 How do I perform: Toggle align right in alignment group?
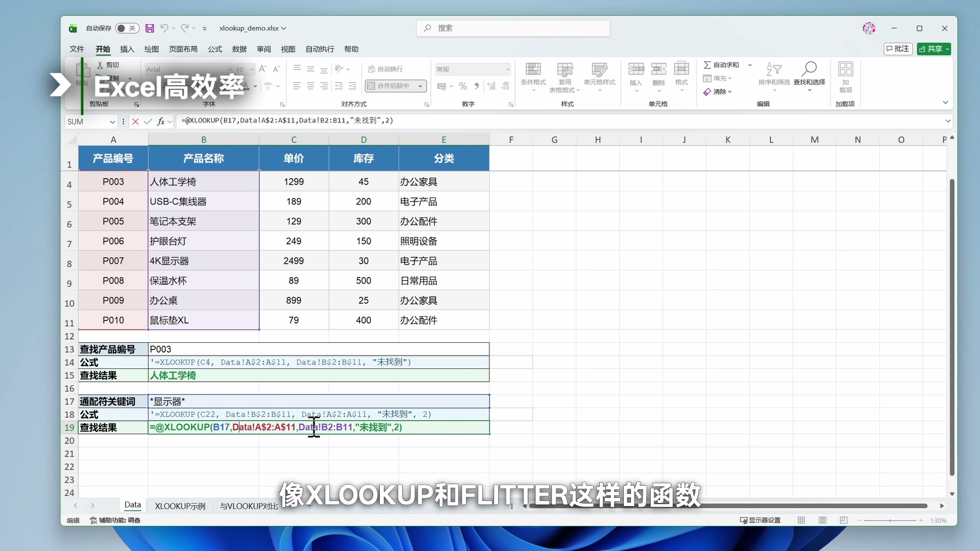point(324,86)
